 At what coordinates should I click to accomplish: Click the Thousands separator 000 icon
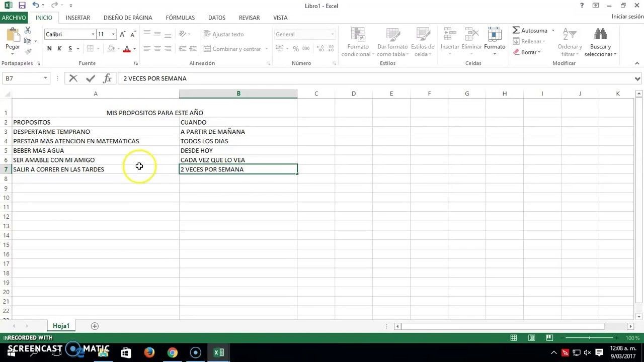click(x=306, y=49)
